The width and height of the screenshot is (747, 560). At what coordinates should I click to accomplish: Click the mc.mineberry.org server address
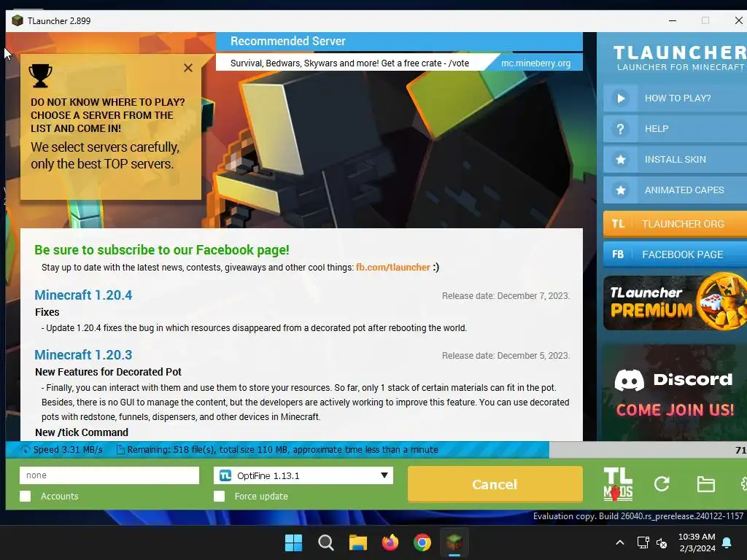point(535,63)
